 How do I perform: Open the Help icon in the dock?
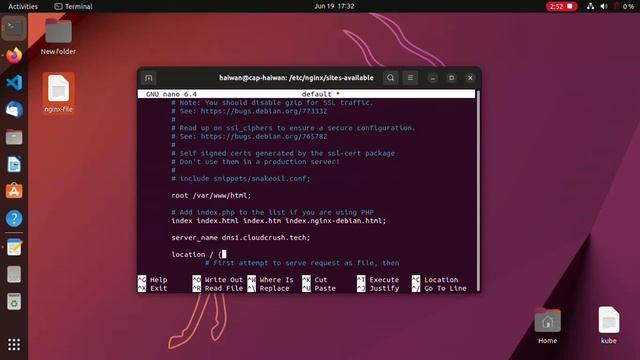(14, 219)
